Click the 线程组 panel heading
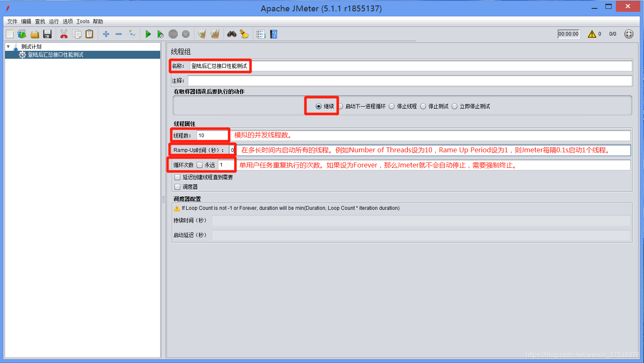 coord(181,52)
